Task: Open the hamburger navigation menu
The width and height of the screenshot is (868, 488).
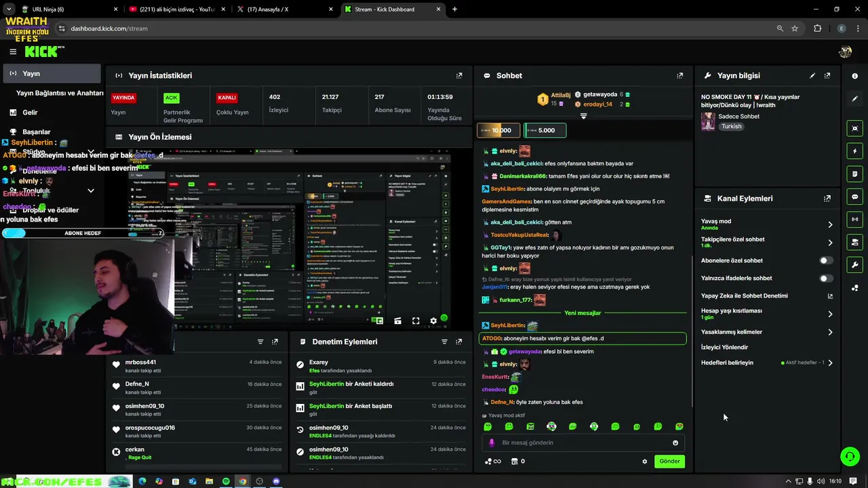Action: point(13,52)
